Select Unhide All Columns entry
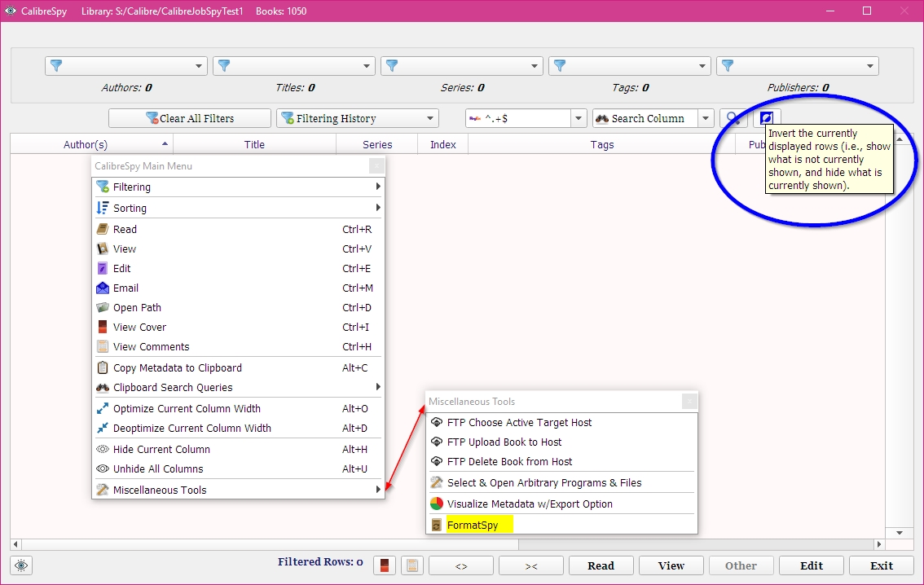924x585 pixels. 238,468
